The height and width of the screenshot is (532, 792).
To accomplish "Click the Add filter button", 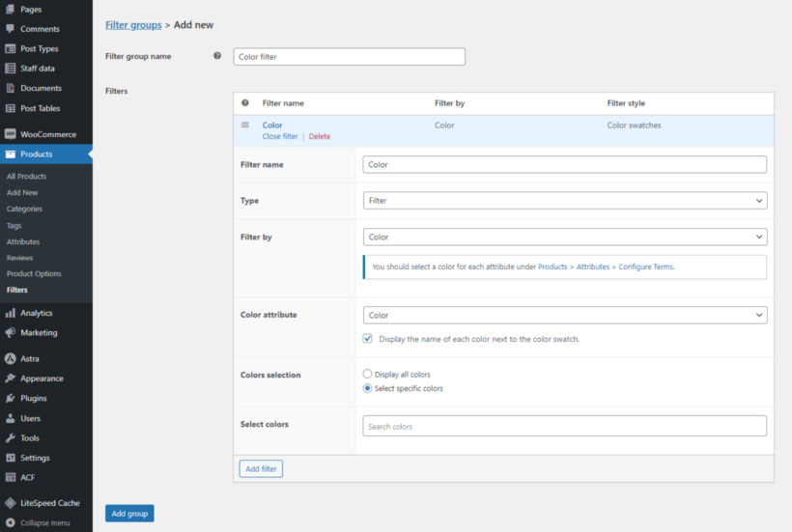I will click(261, 469).
